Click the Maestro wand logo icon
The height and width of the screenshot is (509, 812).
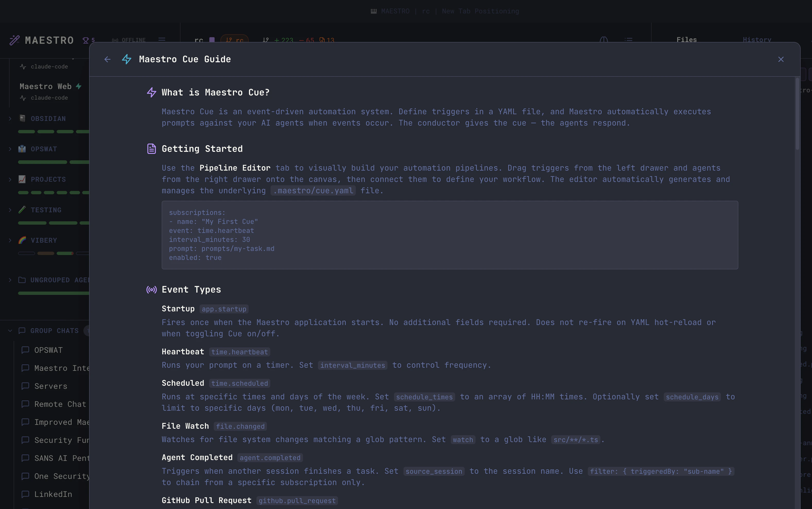pos(14,40)
